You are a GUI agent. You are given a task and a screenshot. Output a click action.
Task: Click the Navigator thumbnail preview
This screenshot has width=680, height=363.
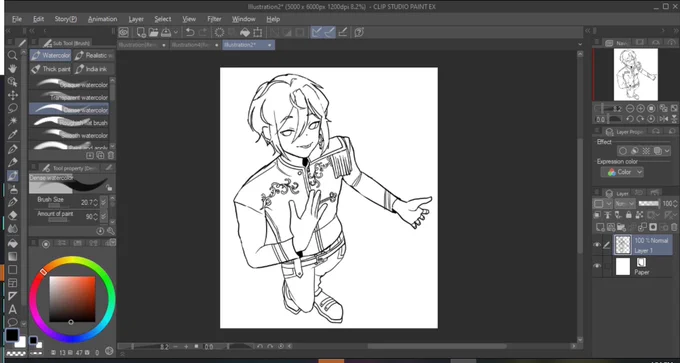(635, 74)
